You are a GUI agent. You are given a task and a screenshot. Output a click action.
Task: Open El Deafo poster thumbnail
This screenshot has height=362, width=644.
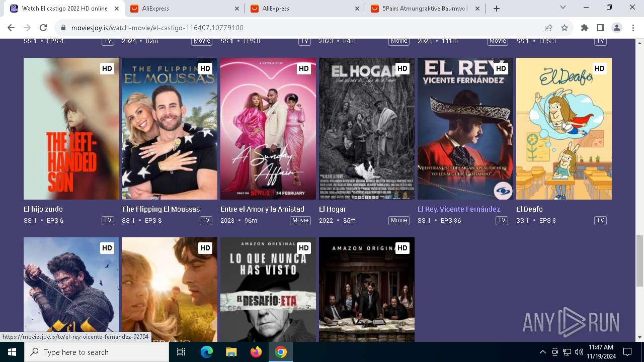(564, 129)
